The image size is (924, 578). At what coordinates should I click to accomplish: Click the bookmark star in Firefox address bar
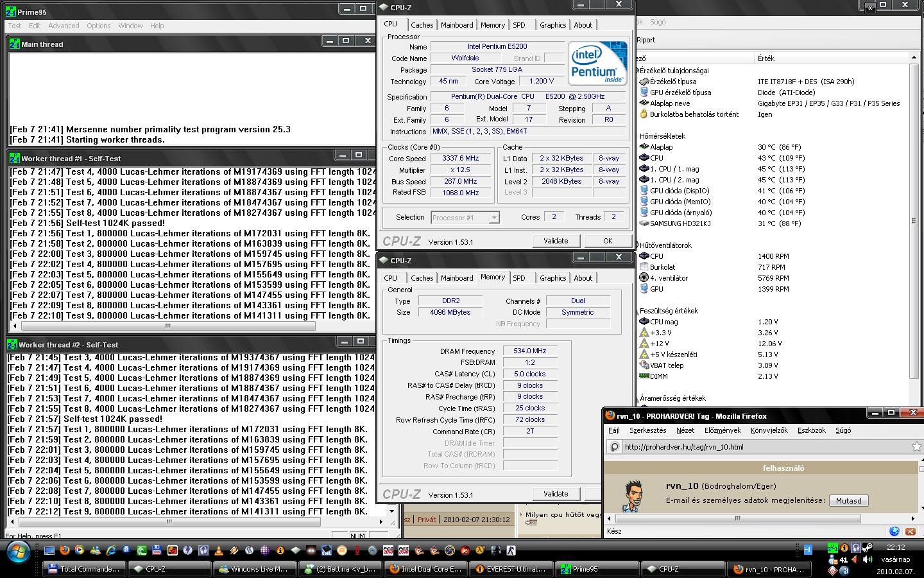click(916, 446)
